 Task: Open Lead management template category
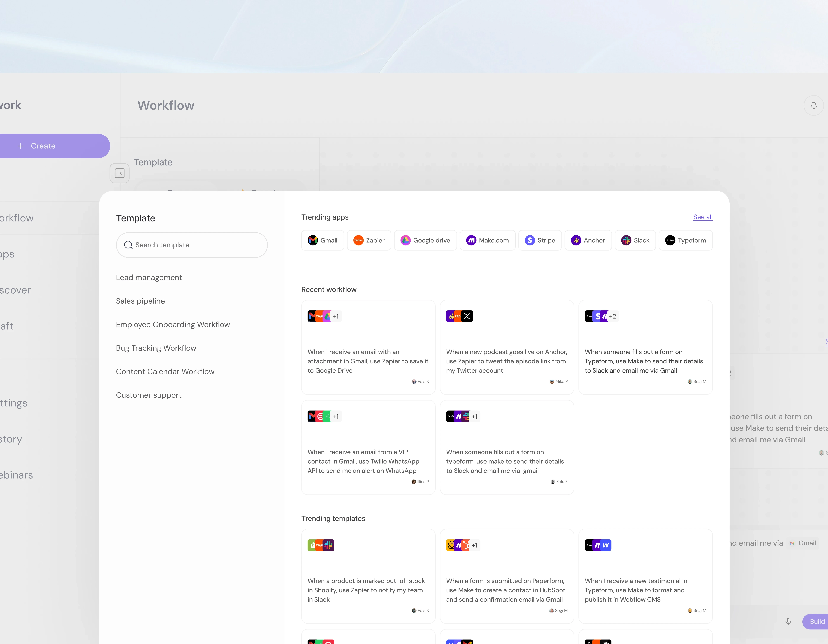(x=149, y=278)
